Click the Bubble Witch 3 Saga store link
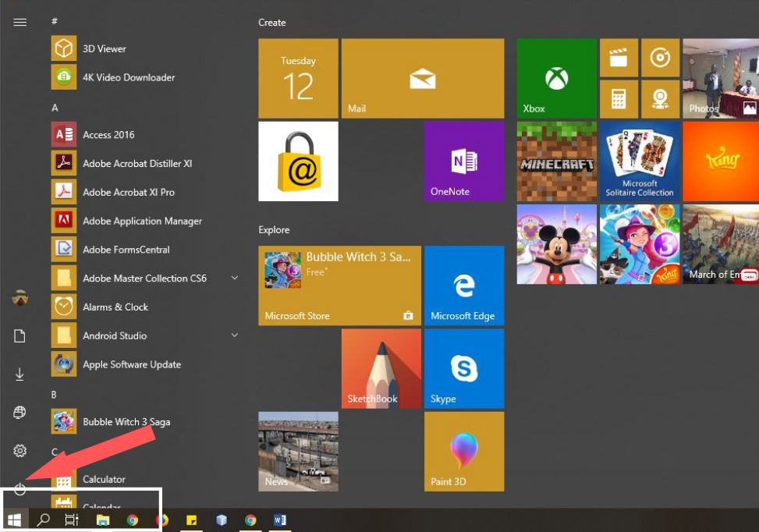The width and height of the screenshot is (759, 532). [x=339, y=285]
